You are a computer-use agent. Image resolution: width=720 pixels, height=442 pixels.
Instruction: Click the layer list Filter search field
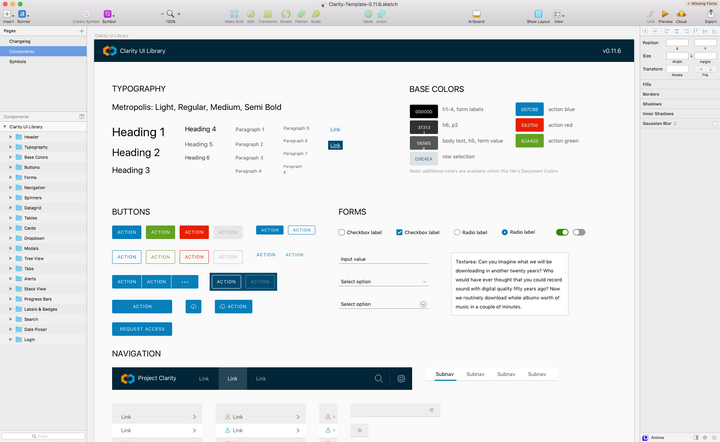click(43, 436)
